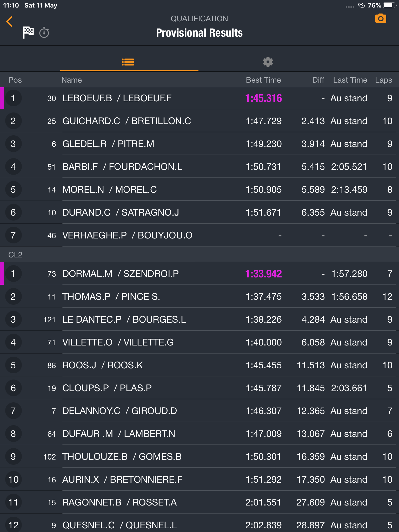
Task: Open the checkered flag results view
Action: (28, 32)
